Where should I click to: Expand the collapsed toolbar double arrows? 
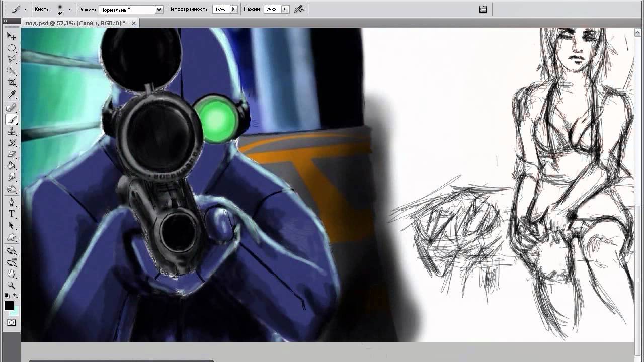click(x=6, y=21)
